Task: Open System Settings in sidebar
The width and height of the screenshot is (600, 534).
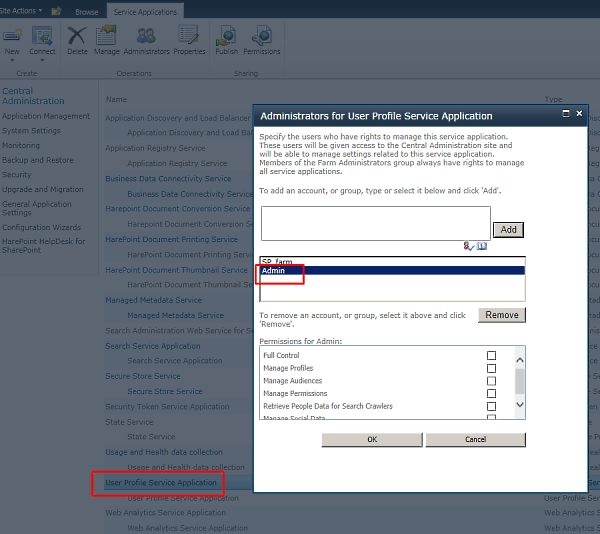Action: click(31, 130)
